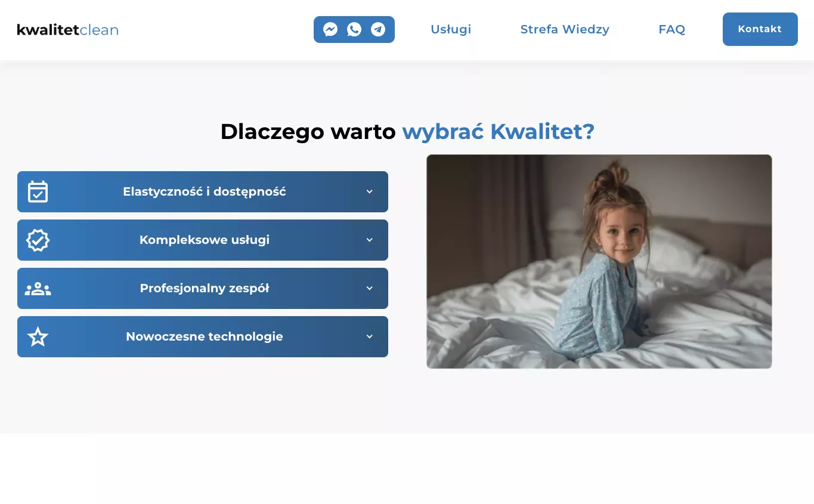Click the 'Dlaczego warto wybrać Kwalitet?' heading
This screenshot has width=814, height=504.
click(x=407, y=132)
